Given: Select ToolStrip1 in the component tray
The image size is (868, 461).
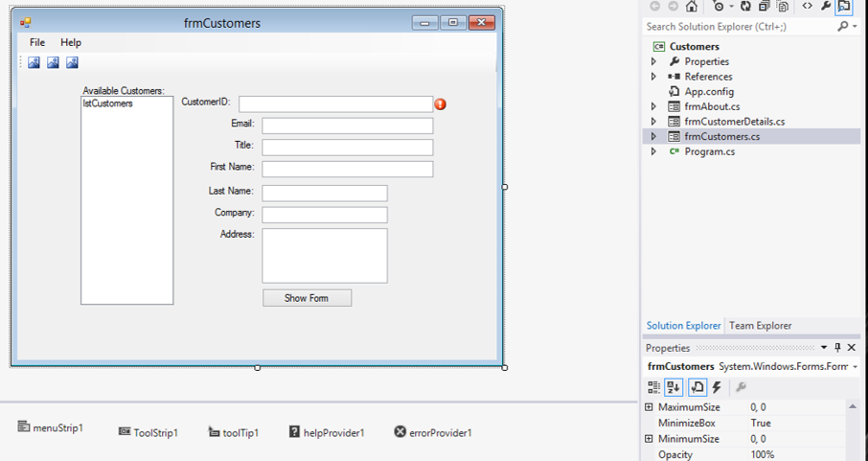Looking at the screenshot, I should 148,432.
